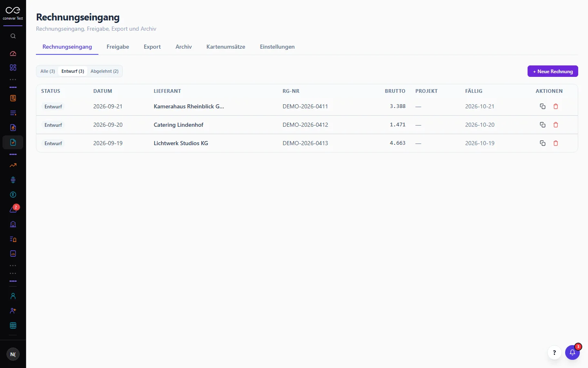Click the teal table grid sidebar icon
Screen dimensions: 588x368
[x=13, y=325]
